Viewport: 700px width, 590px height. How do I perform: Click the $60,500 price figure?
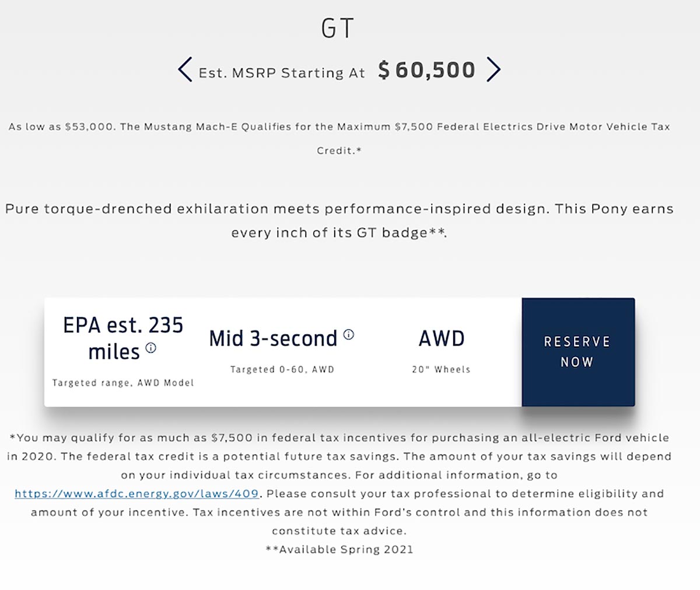coord(426,70)
